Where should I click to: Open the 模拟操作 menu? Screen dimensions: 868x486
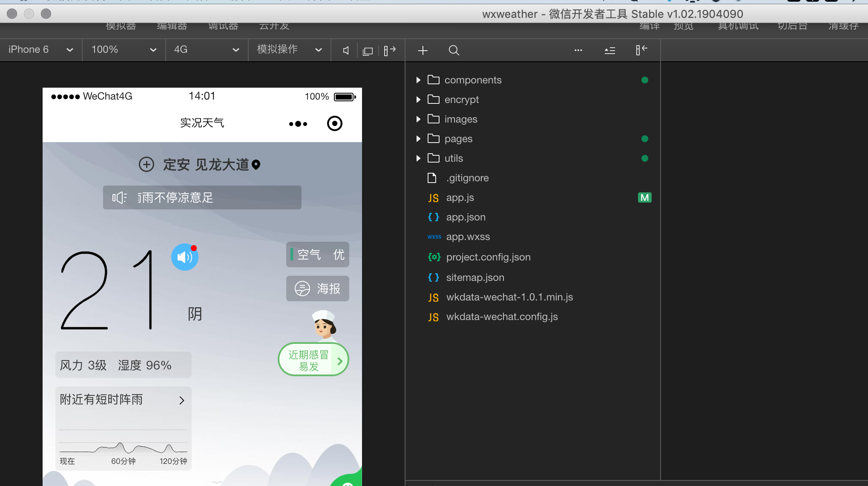tap(289, 50)
